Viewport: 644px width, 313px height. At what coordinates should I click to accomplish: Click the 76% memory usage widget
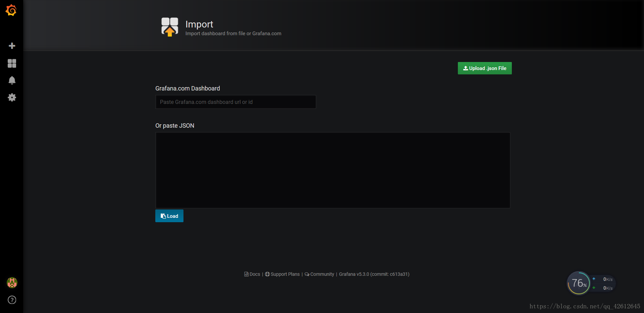pos(579,283)
